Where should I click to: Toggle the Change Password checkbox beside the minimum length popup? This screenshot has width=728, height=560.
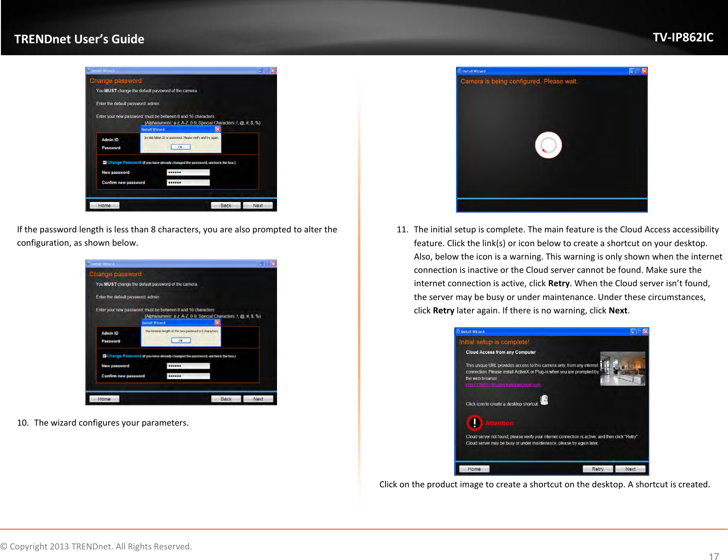[104, 356]
